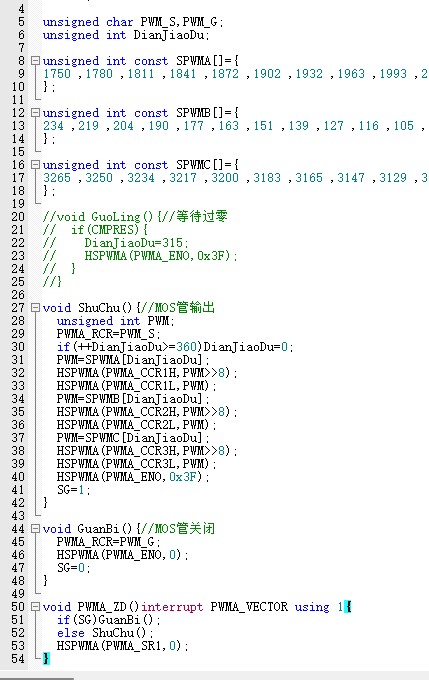Click the value 3129 in SPWMC
The width and height of the screenshot is (429, 680).
click(x=393, y=178)
